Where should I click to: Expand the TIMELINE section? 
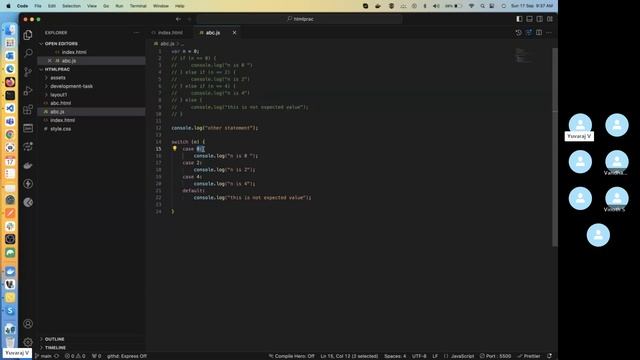[55, 348]
